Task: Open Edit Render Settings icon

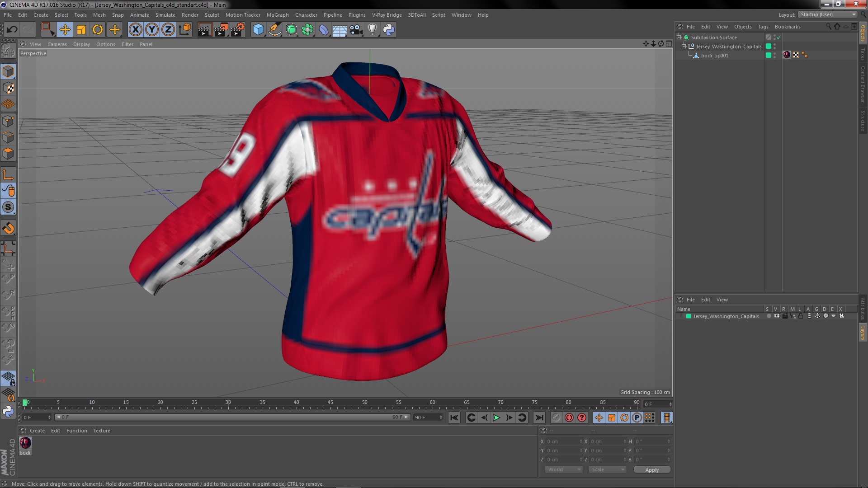Action: 238,30
